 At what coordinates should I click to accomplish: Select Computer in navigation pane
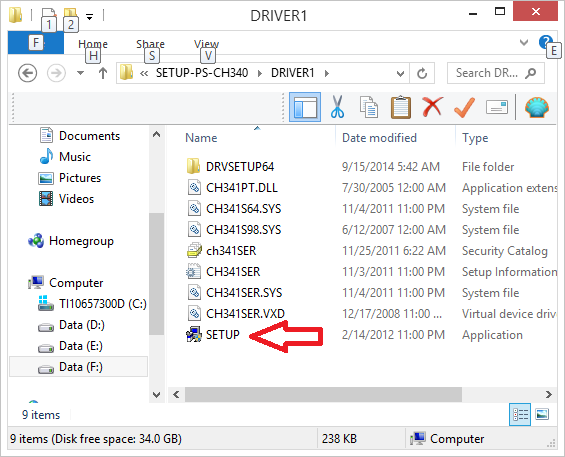pyautogui.click(x=76, y=283)
